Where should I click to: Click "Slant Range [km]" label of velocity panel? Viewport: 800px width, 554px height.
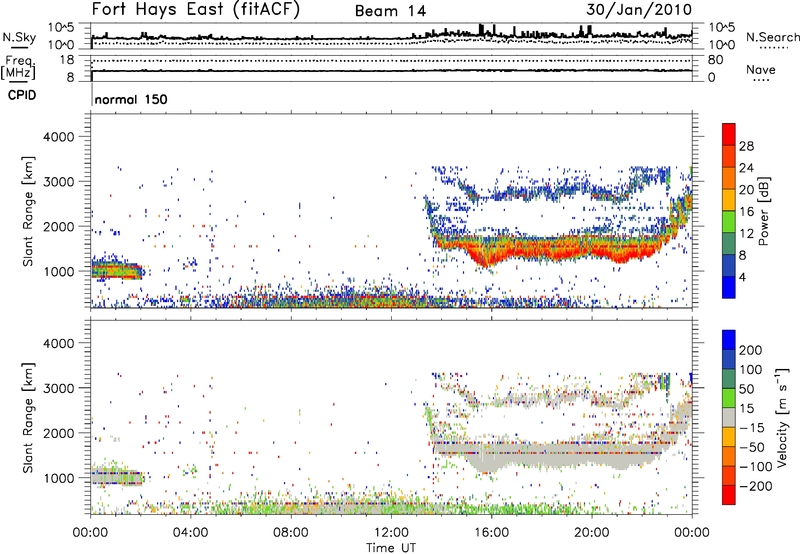tap(28, 418)
